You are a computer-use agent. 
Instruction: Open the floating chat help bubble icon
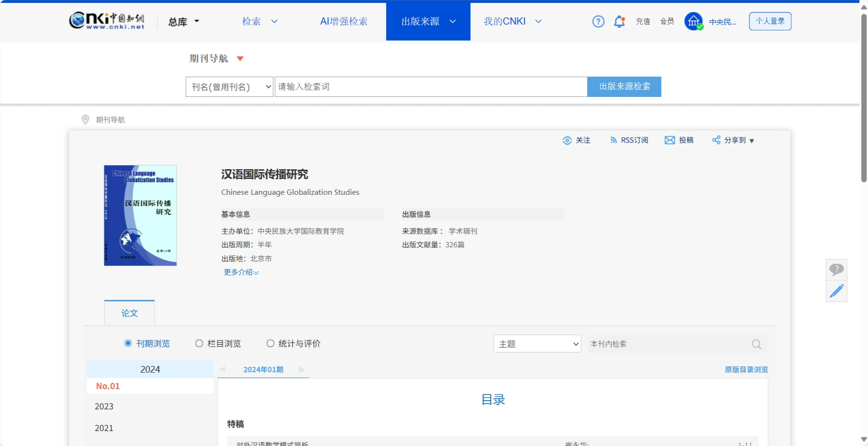[836, 270]
